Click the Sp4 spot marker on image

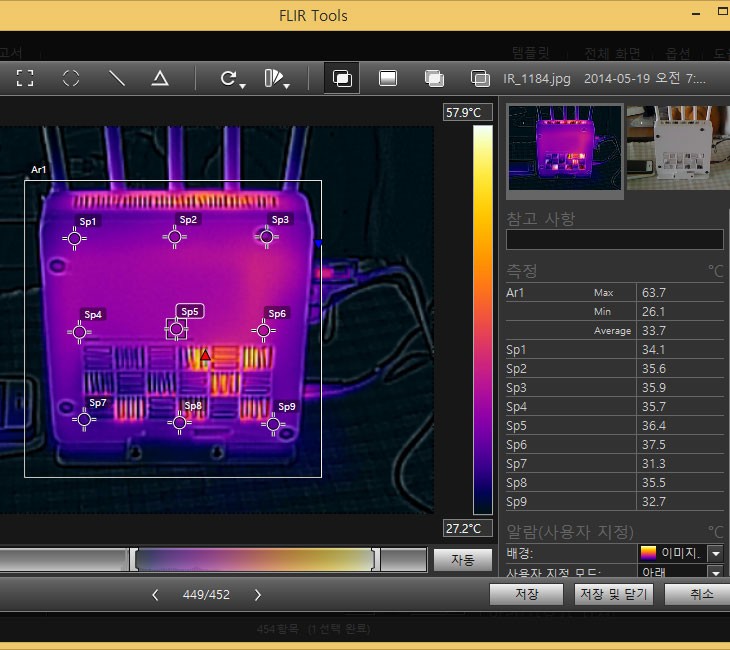[79, 332]
